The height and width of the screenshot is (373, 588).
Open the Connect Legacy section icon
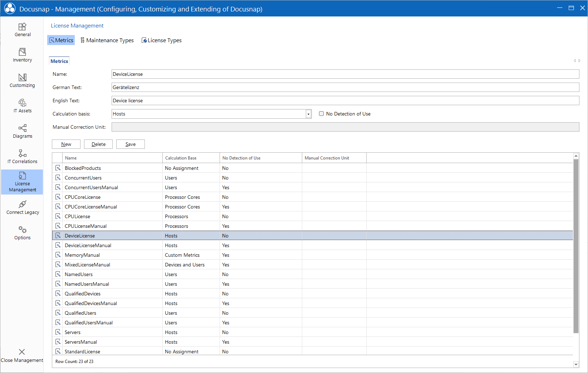coord(22,204)
